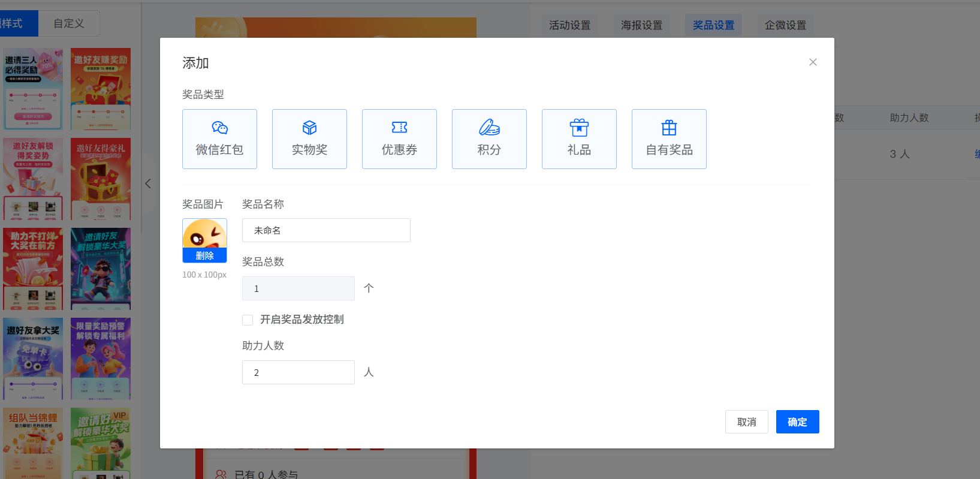Click the 助力人数 number field
980x479 pixels.
[x=298, y=372]
